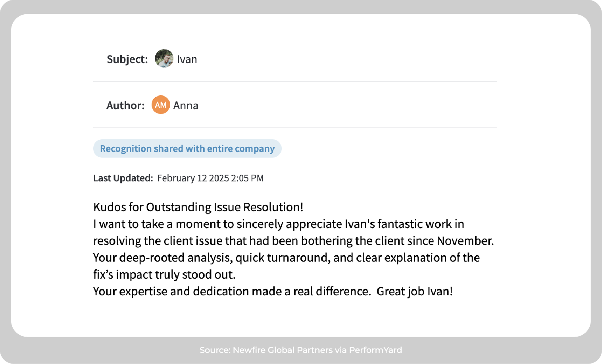The width and height of the screenshot is (602, 364).
Task: Open Ivan's name next to Subject
Action: (187, 60)
